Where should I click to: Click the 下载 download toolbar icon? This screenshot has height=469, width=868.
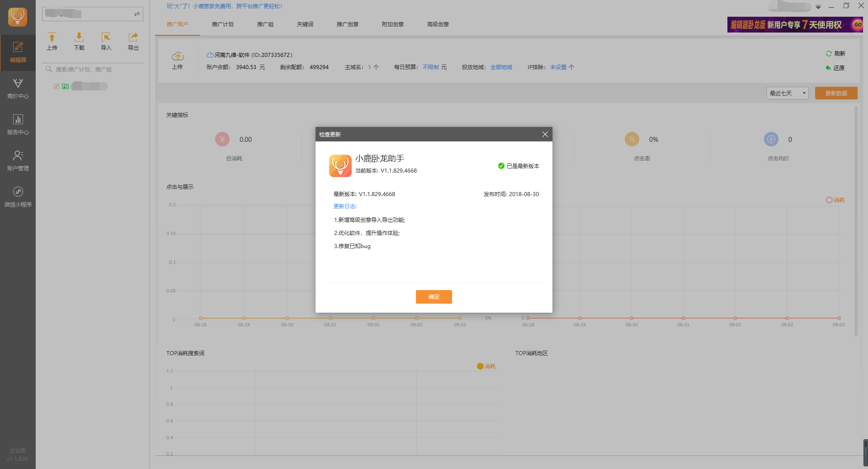[79, 41]
